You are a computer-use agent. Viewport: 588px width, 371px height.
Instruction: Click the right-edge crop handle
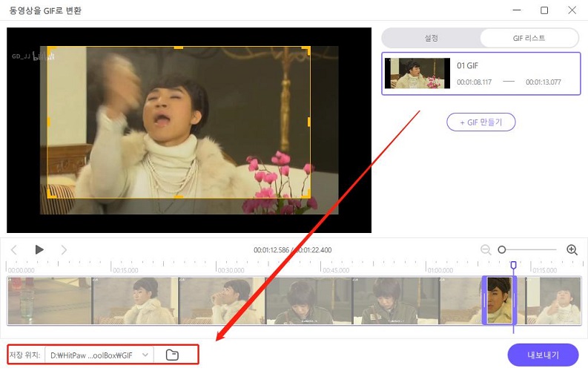click(308, 122)
